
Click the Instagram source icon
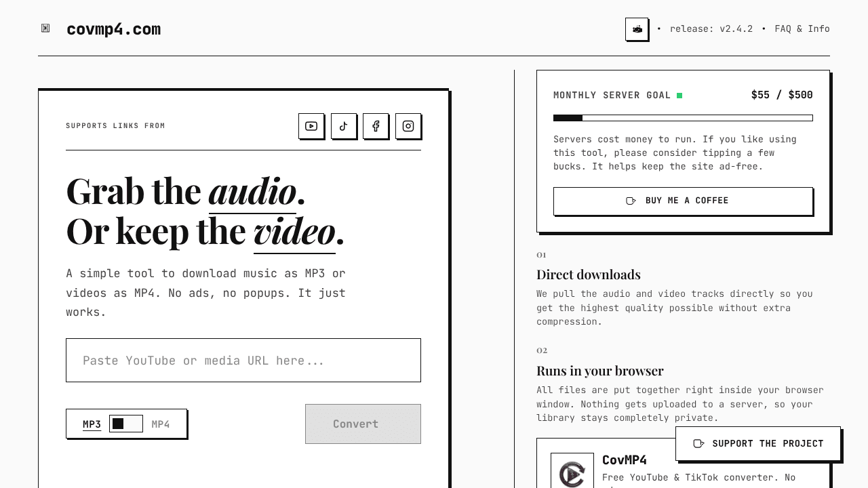[408, 126]
